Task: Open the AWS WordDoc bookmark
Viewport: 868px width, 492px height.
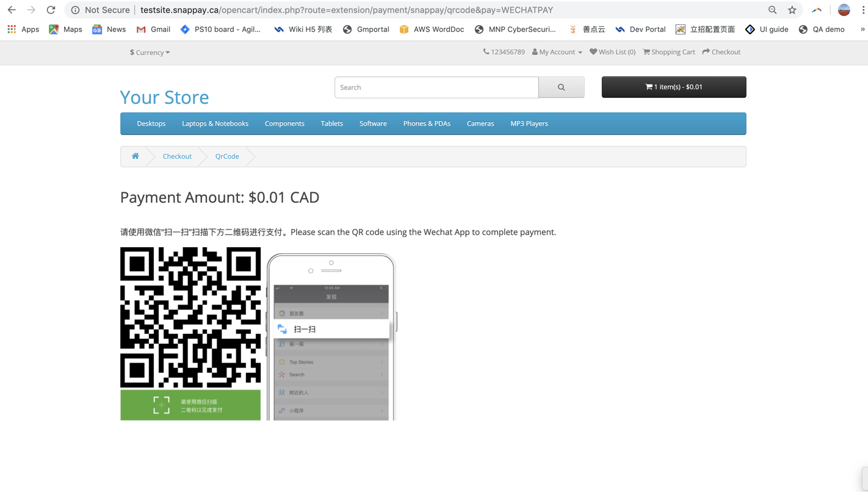Action: click(x=432, y=29)
